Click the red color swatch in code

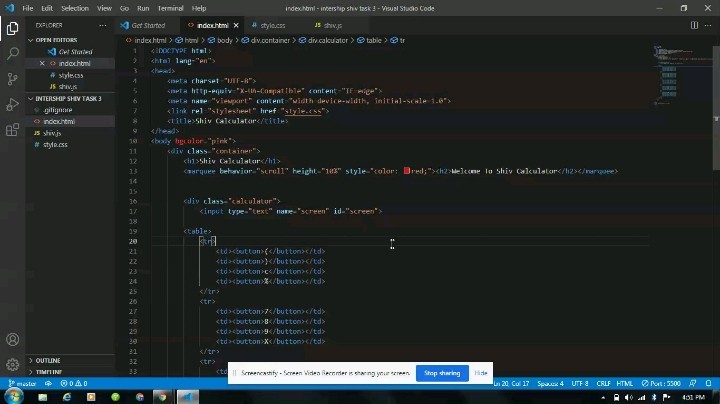click(x=407, y=171)
